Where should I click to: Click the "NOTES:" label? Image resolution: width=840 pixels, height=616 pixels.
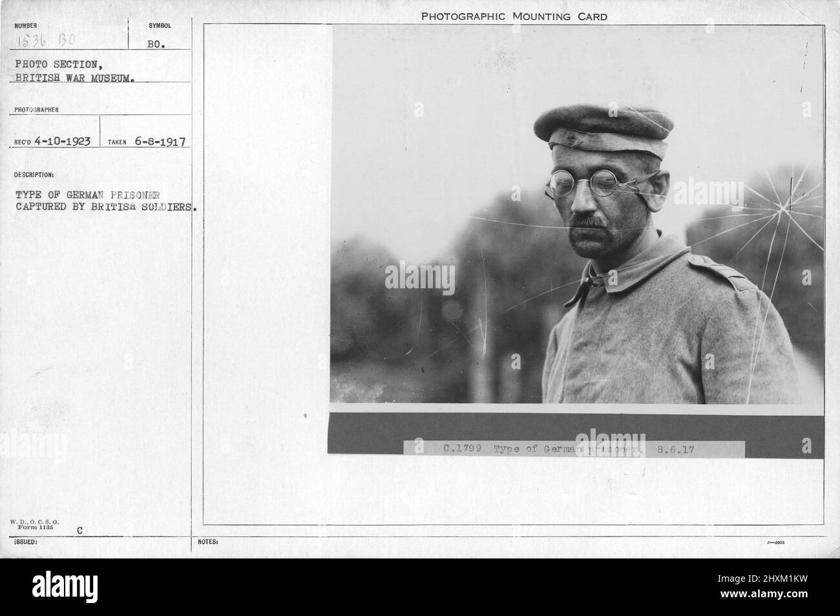[208, 542]
